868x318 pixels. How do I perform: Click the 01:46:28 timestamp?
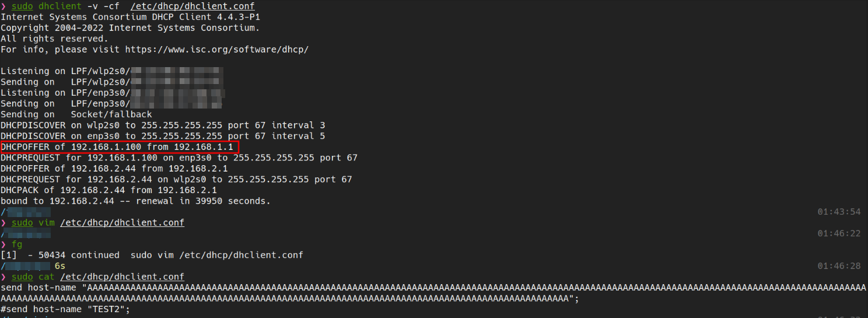tap(839, 266)
